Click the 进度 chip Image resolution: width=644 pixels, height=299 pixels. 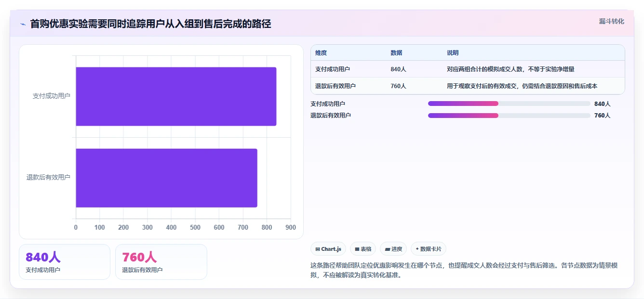pyautogui.click(x=393, y=249)
